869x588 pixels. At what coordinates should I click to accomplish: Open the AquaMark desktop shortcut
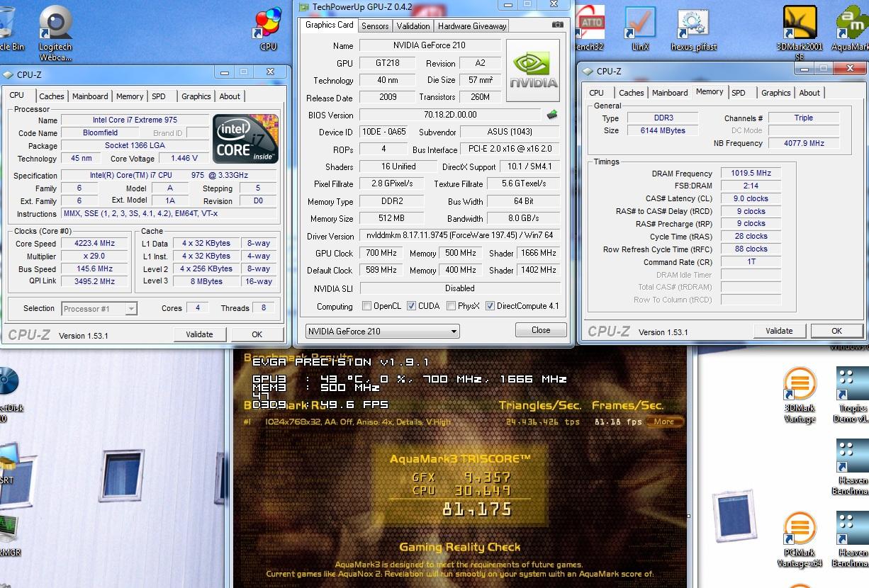coord(851,30)
